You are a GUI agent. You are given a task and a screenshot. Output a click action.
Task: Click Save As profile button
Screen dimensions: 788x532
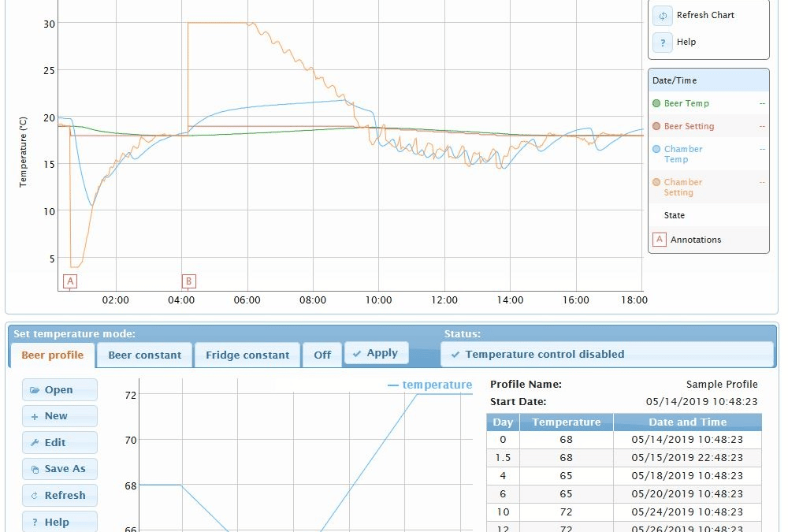pyautogui.click(x=60, y=469)
